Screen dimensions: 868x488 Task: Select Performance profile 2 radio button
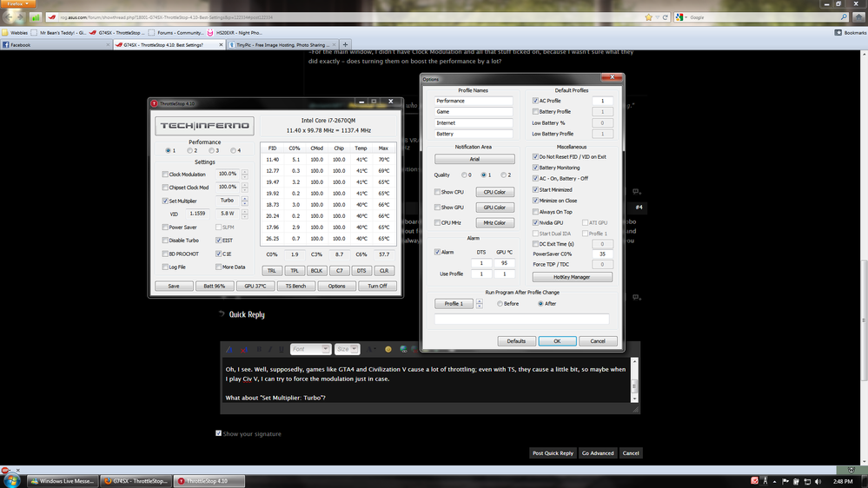point(190,150)
